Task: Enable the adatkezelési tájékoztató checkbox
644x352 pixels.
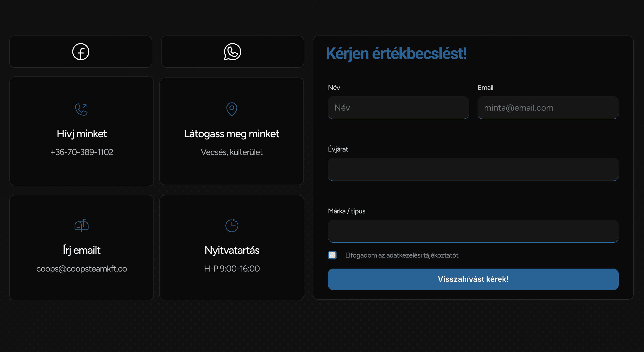Action: tap(332, 255)
